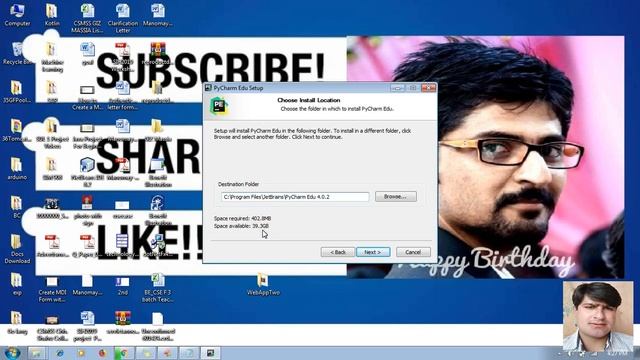Click the setup window title bar icon

tap(208, 88)
